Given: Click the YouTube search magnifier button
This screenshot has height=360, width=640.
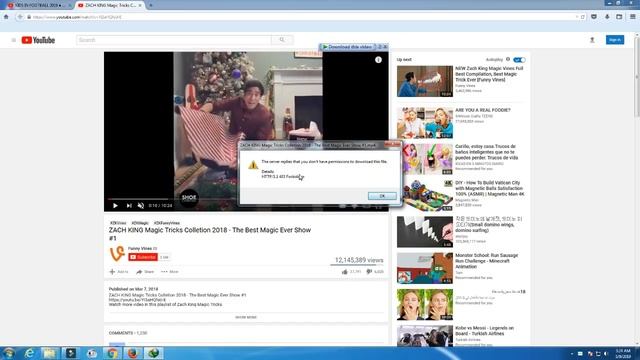Looking at the screenshot, I should (x=282, y=40).
